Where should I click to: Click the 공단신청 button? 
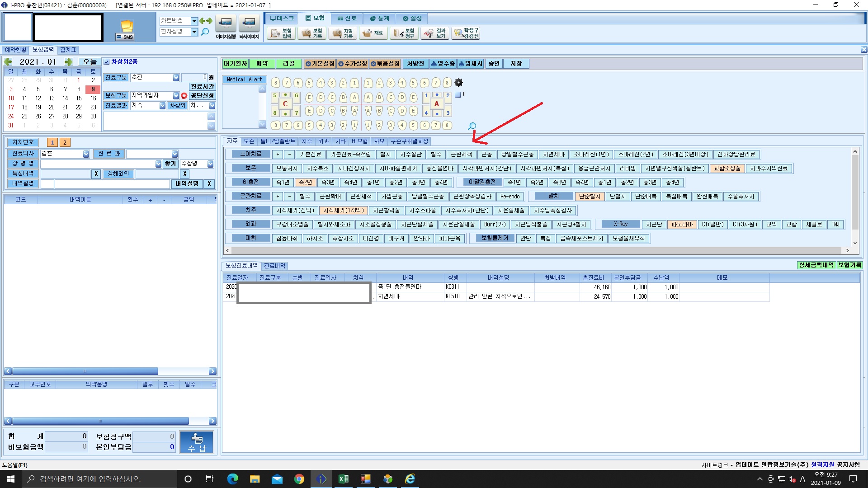pyautogui.click(x=202, y=96)
